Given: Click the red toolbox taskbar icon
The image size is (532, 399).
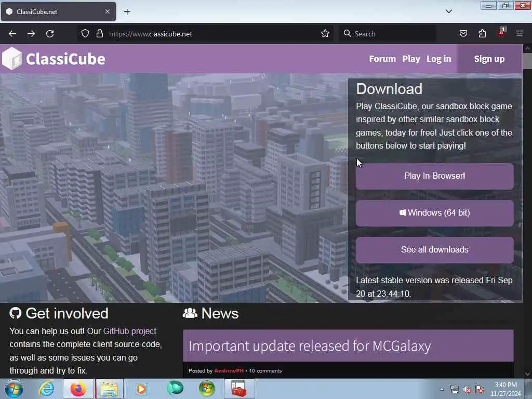Looking at the screenshot, I should pos(239,389).
